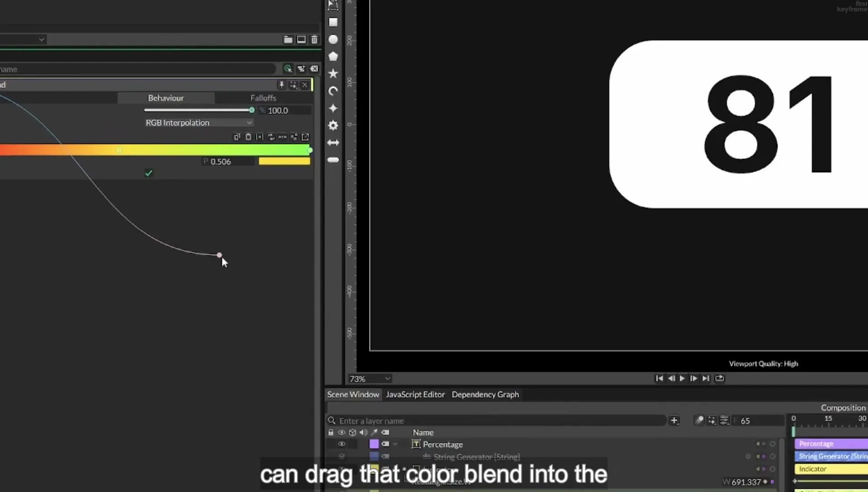Screen dimensions: 868x492
Task: Open the gradient in a pop-out window
Action: pos(305,137)
